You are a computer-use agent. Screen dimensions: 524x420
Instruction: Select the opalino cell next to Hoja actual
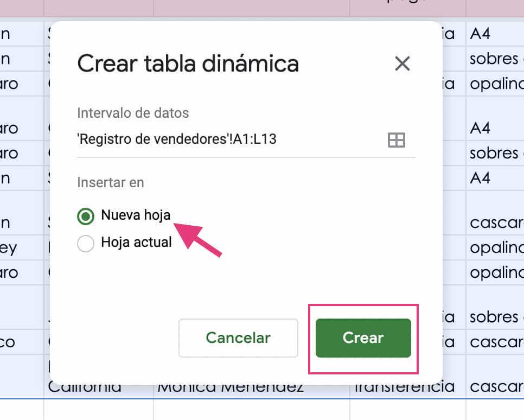494,247
